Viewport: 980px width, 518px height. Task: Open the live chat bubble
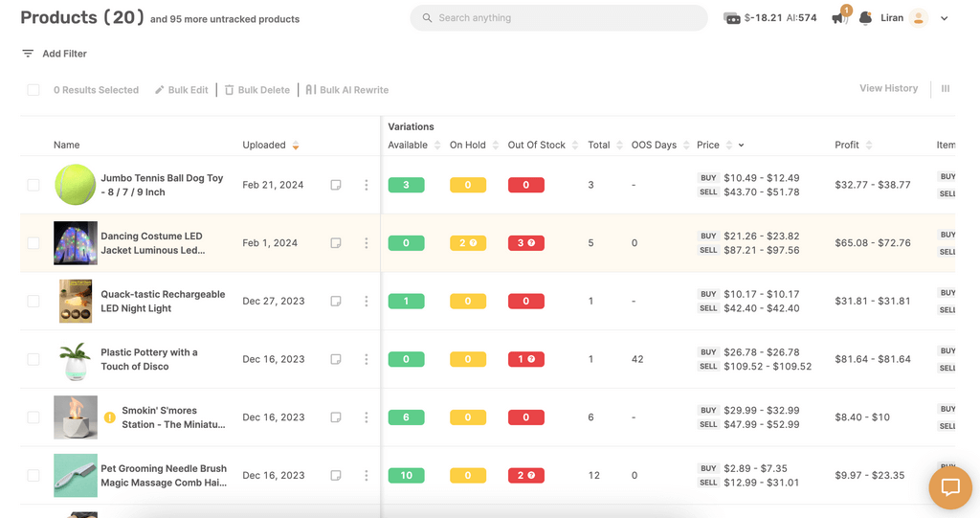coord(950,487)
